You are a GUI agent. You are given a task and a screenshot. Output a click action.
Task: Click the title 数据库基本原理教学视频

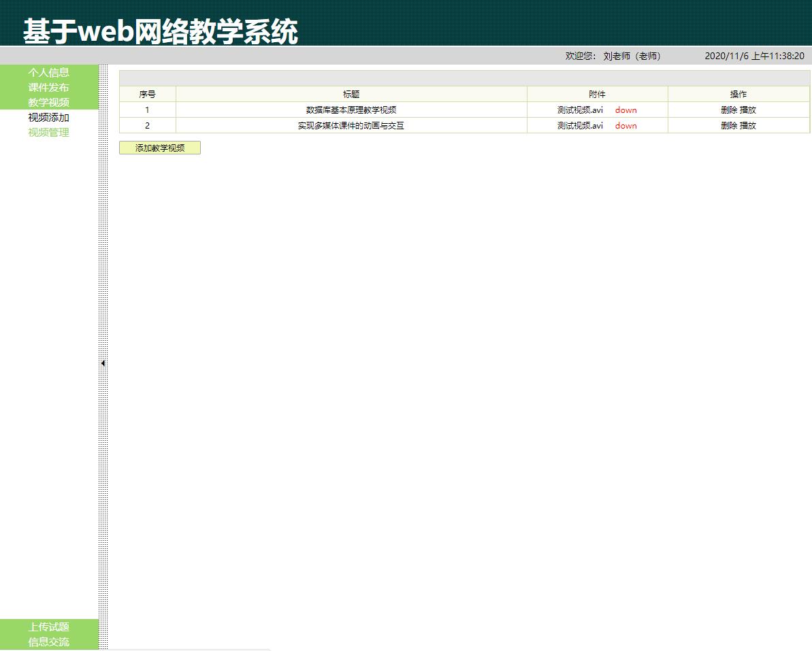351,110
